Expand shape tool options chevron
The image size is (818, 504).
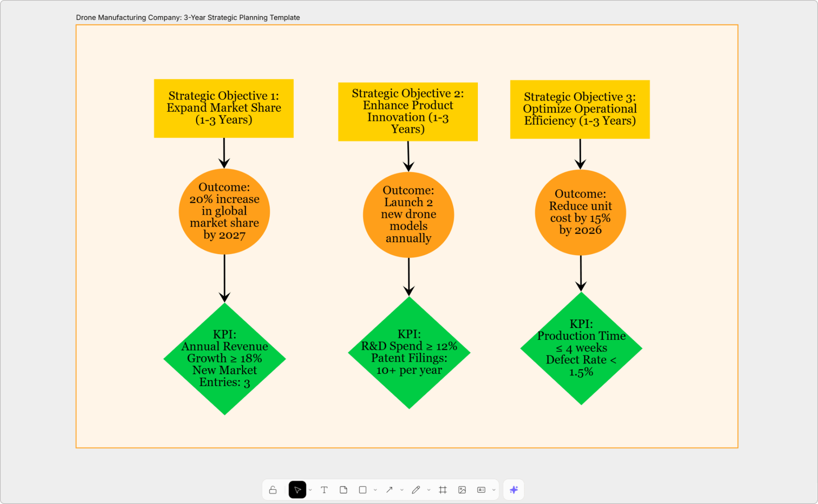coord(375,490)
